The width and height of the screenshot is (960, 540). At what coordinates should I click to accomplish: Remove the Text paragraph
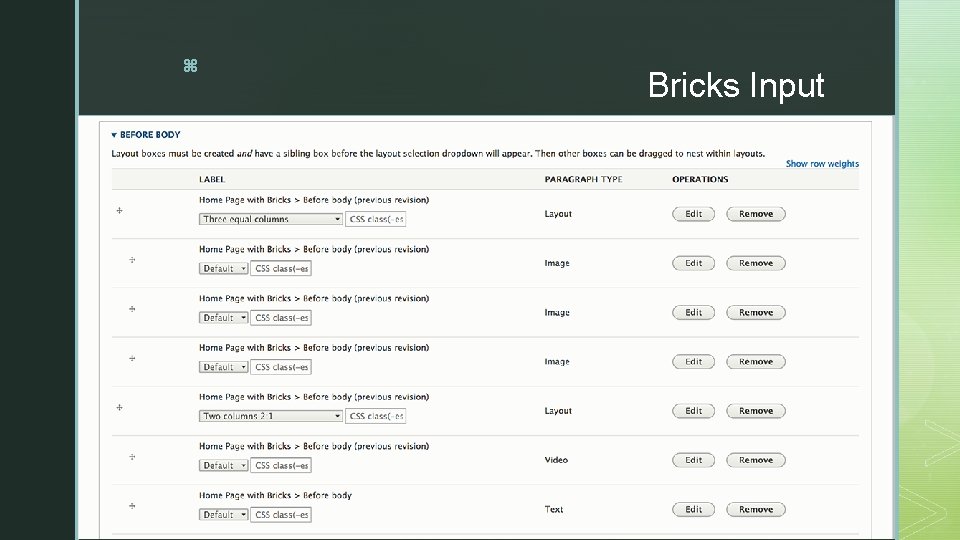tap(756, 509)
